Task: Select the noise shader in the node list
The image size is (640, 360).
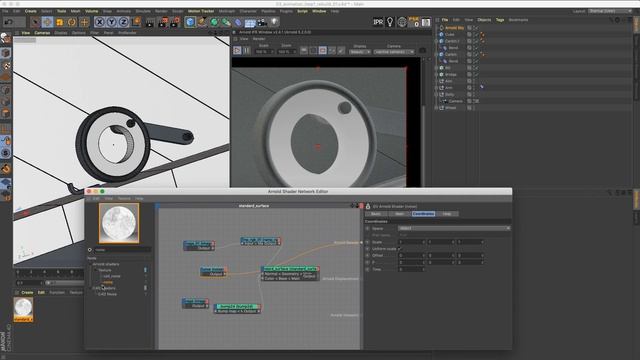Action: point(108,282)
